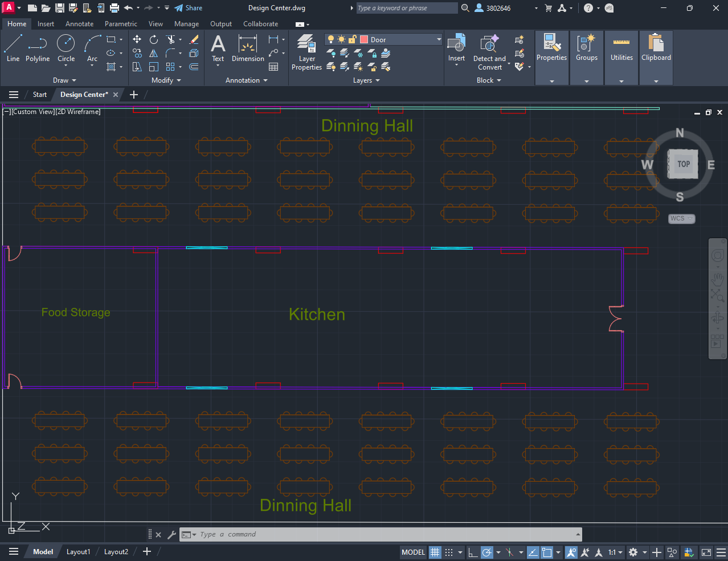Click the Hatch tool icon
Image resolution: width=728 pixels, height=561 pixels.
coord(112,67)
